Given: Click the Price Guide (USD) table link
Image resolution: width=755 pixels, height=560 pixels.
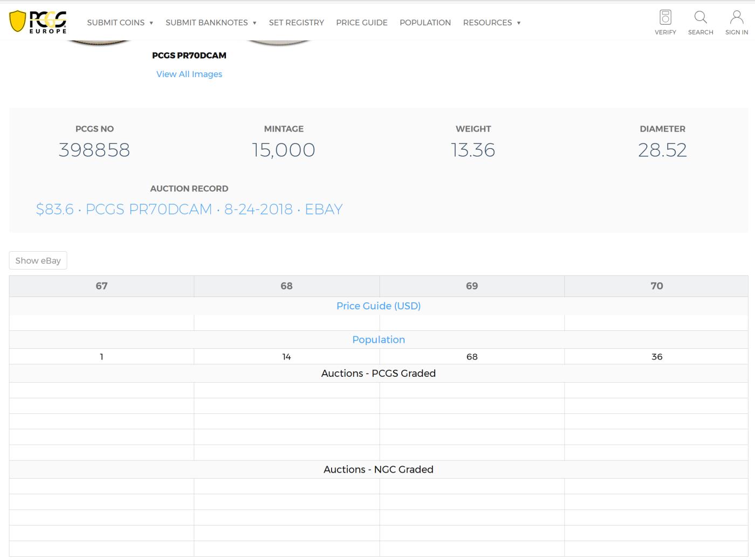Looking at the screenshot, I should tap(378, 306).
